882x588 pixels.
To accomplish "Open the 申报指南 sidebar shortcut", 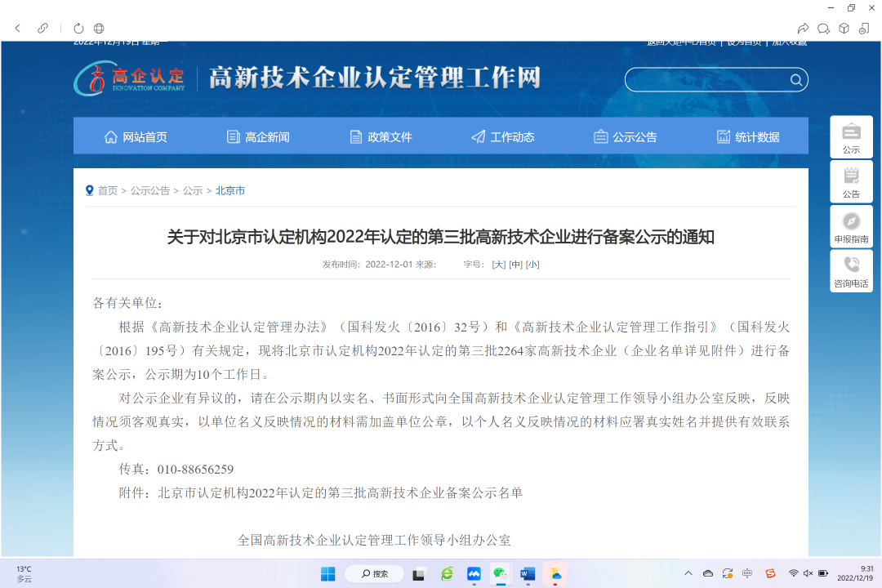I will [x=851, y=226].
